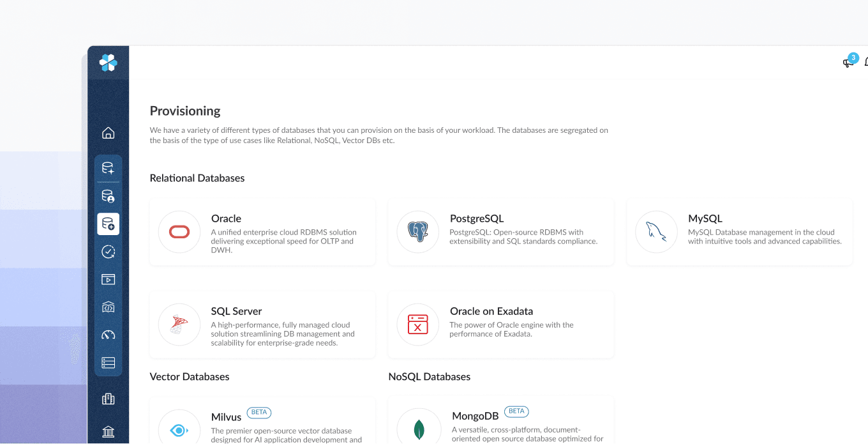This screenshot has width=868, height=444.
Task: Open the database user icon in sidebar
Action: (x=108, y=196)
